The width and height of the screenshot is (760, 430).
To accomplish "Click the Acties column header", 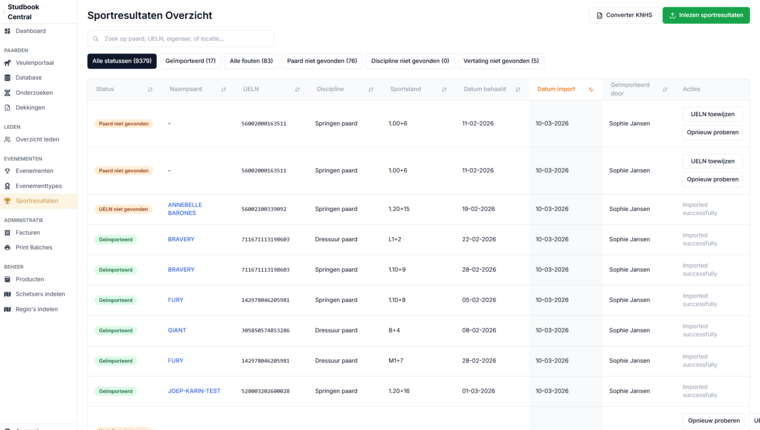I will point(691,89).
